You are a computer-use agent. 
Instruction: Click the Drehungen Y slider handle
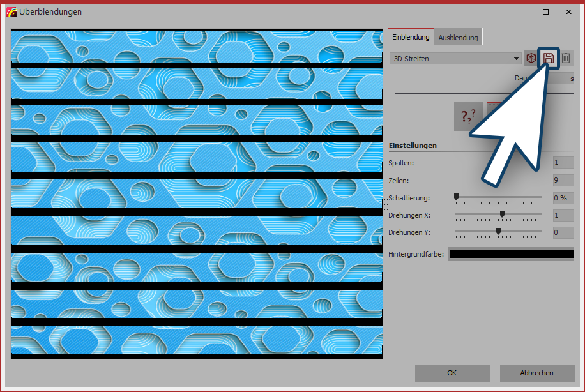pyautogui.click(x=498, y=231)
